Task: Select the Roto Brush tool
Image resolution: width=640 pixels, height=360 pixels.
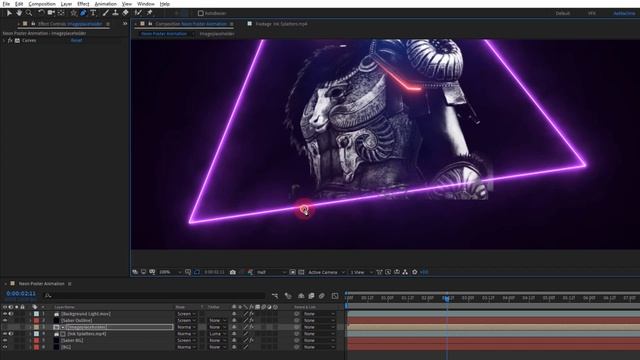Action: pos(138,13)
